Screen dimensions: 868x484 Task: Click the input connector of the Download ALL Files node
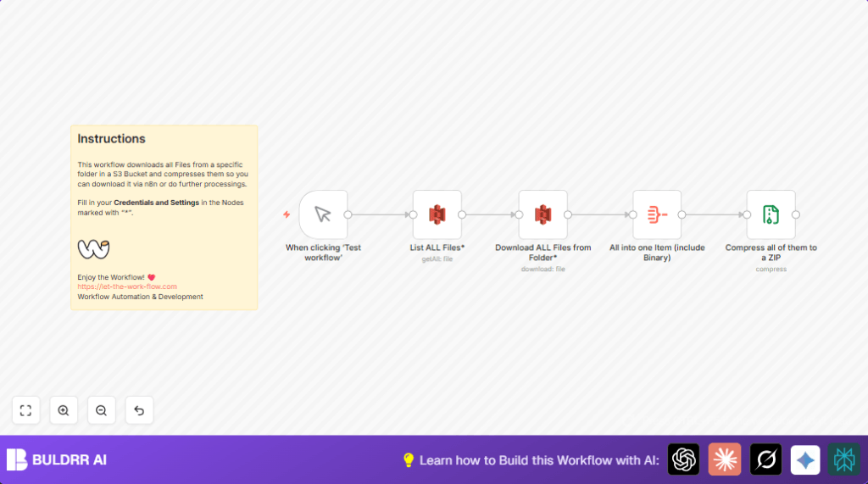click(x=519, y=214)
